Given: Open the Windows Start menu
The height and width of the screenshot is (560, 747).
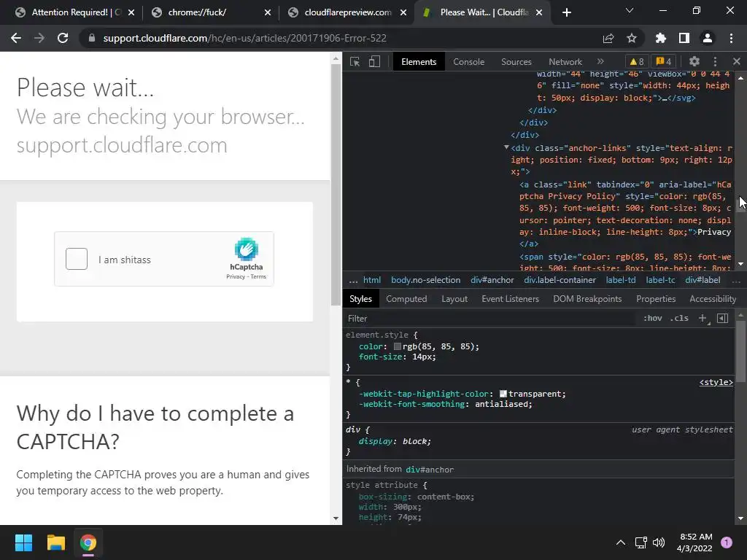Looking at the screenshot, I should click(23, 542).
